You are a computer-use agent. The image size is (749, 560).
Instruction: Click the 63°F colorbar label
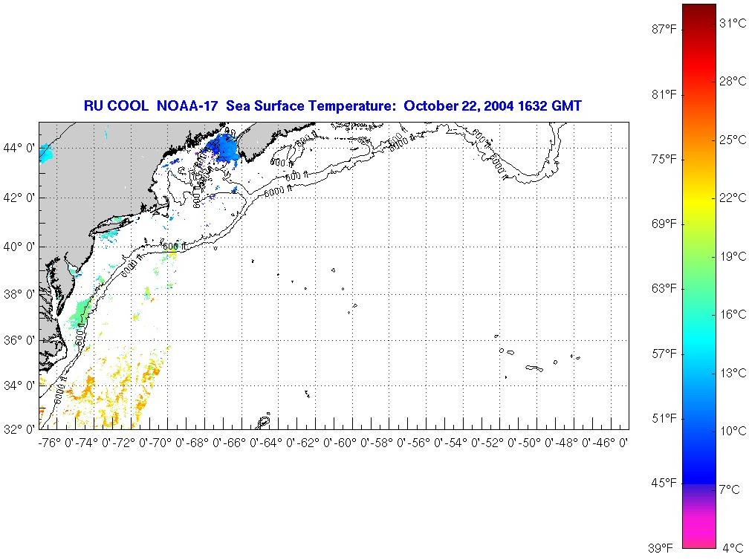664,289
